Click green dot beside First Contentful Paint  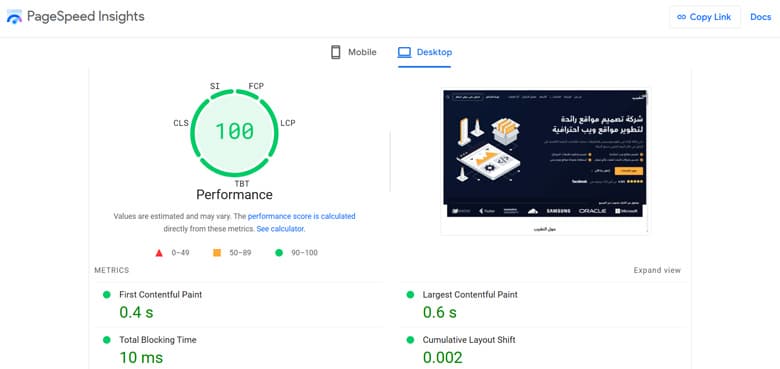pyautogui.click(x=106, y=294)
